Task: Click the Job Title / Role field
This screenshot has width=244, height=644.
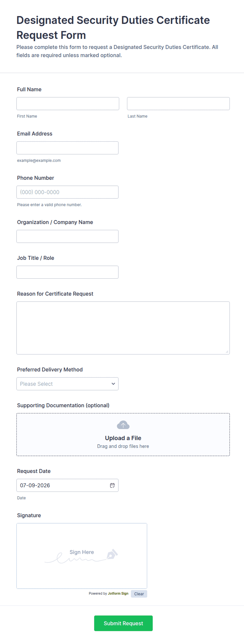Action: [x=67, y=272]
